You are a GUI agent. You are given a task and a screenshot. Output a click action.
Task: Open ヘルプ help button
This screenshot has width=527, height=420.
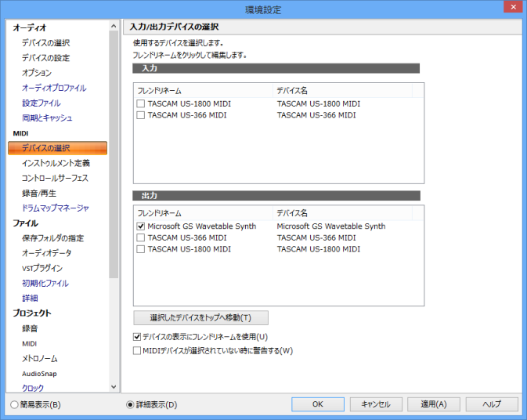click(x=492, y=404)
